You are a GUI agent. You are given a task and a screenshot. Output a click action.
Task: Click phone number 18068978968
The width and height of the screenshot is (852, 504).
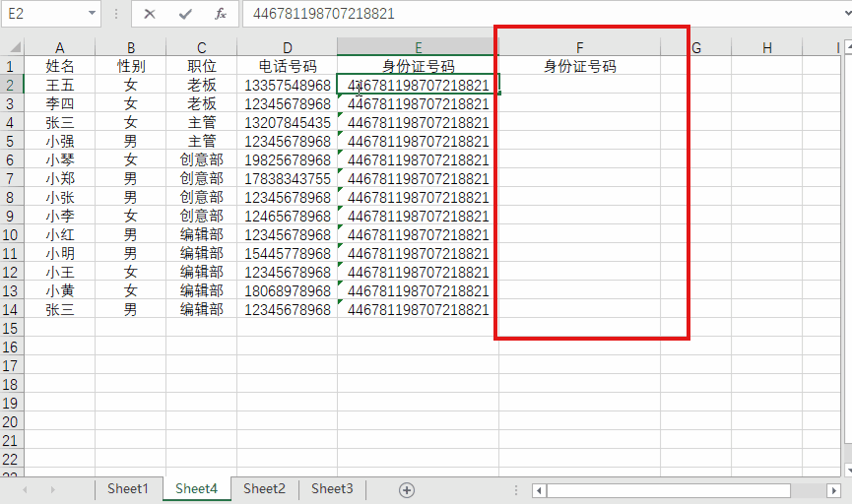point(288,290)
